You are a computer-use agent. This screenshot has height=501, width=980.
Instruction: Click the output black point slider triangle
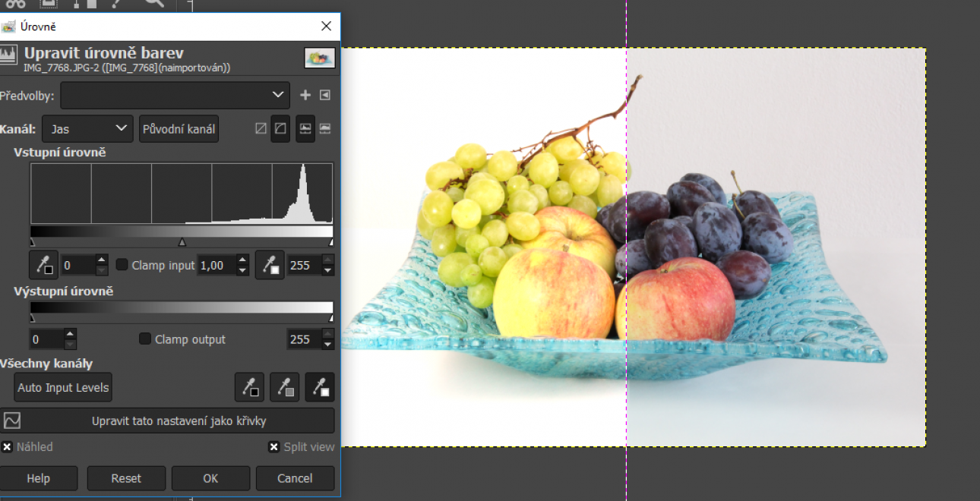tap(32, 317)
